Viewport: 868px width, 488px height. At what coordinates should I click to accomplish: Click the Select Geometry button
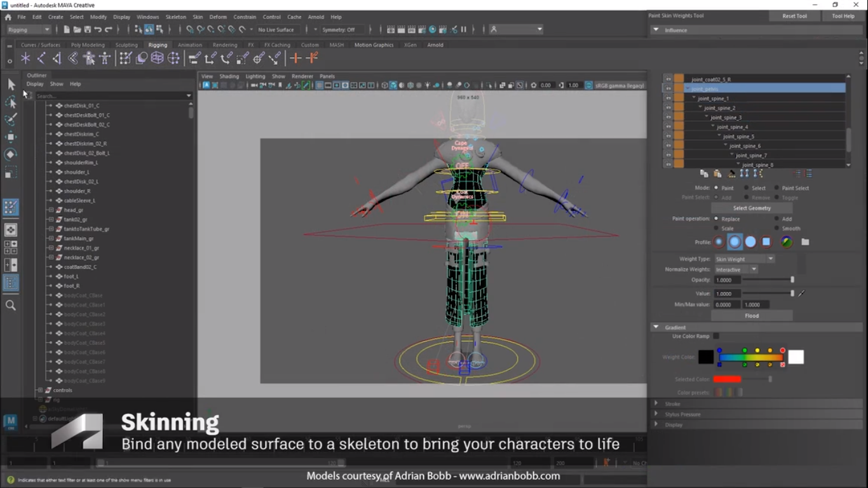tap(752, 208)
